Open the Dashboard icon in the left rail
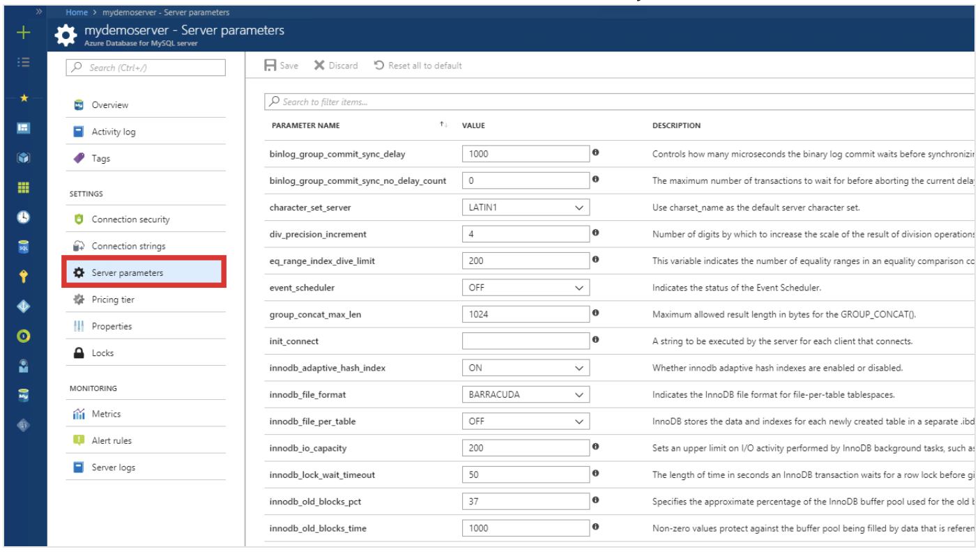The height and width of the screenshot is (556, 980). [23, 128]
